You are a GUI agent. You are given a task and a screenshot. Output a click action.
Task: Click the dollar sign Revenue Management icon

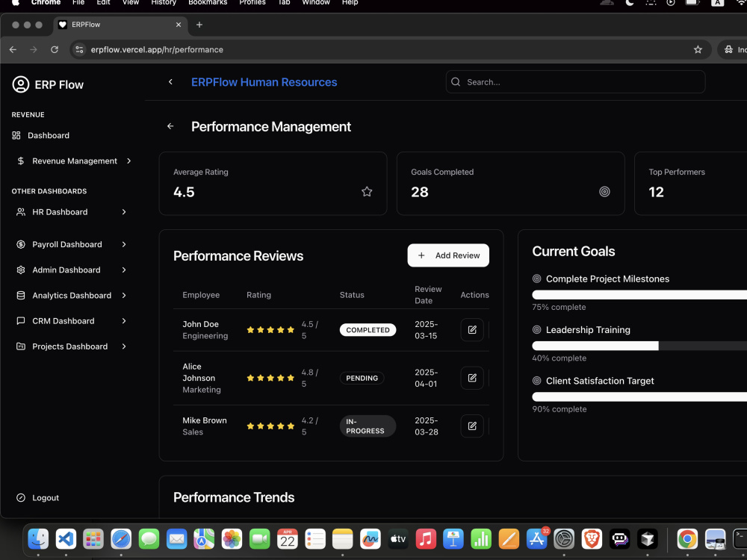(20, 161)
